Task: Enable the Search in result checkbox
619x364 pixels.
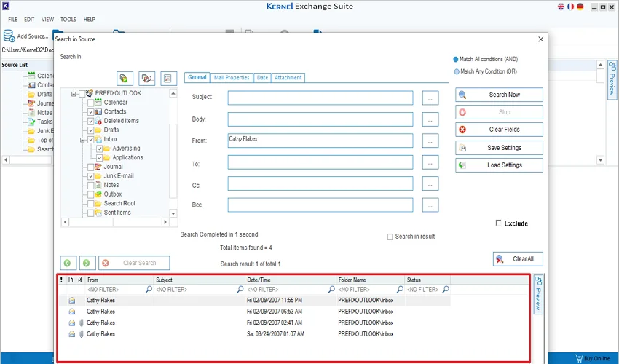Action: [x=390, y=237]
